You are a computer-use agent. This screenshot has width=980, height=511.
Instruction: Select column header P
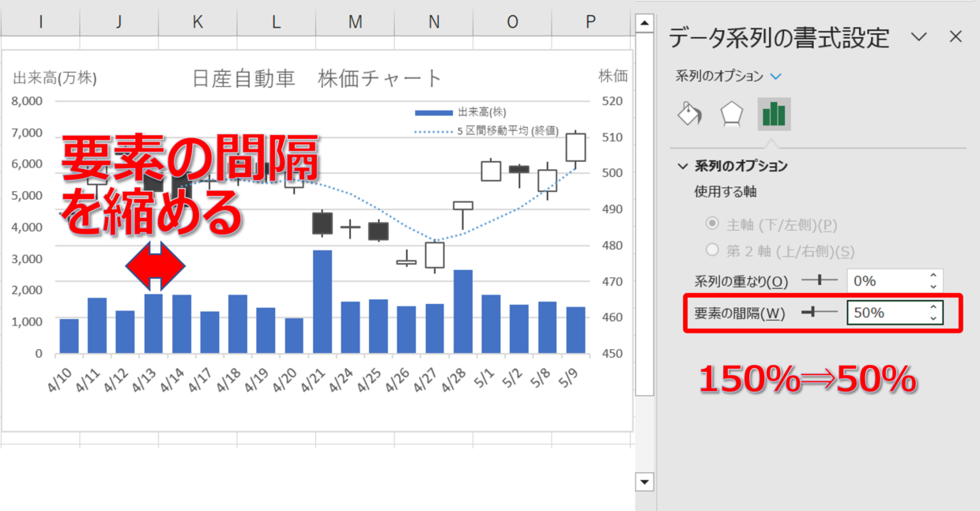pos(591,23)
